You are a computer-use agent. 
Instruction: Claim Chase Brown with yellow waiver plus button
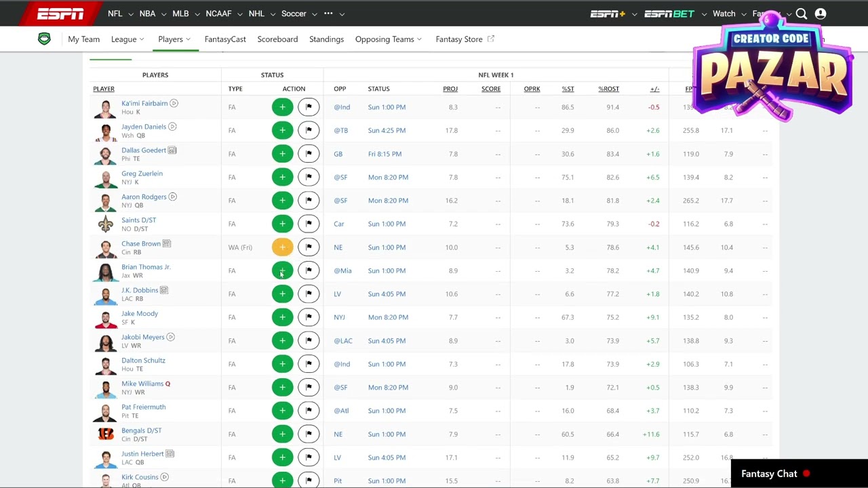point(282,247)
